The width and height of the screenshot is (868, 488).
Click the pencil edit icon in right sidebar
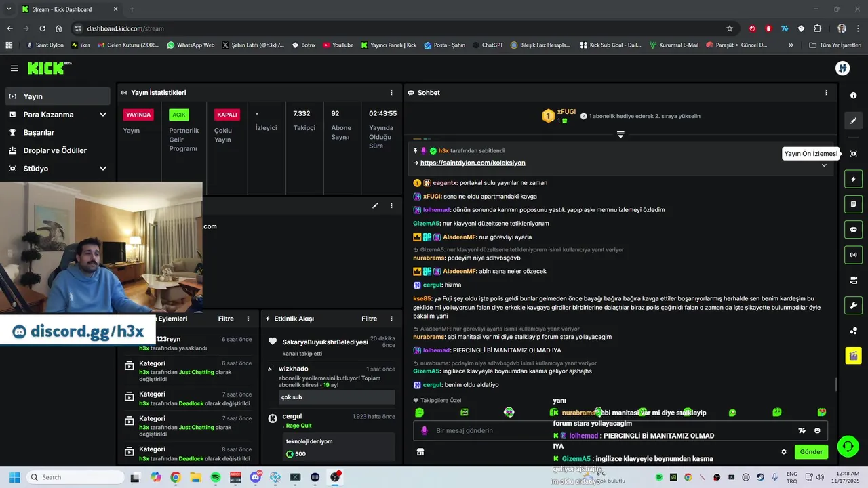click(x=854, y=121)
